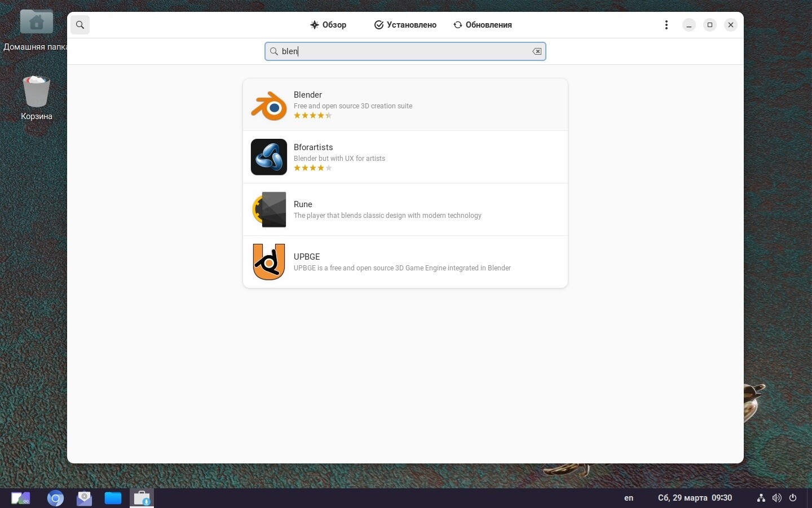Open the Rune result title
This screenshot has width=812, height=508.
303,204
